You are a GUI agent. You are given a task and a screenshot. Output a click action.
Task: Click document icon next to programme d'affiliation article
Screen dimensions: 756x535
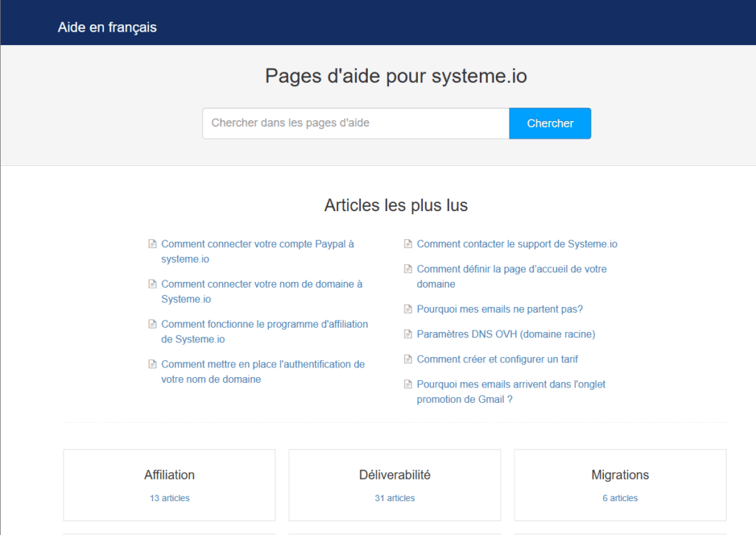[152, 324]
